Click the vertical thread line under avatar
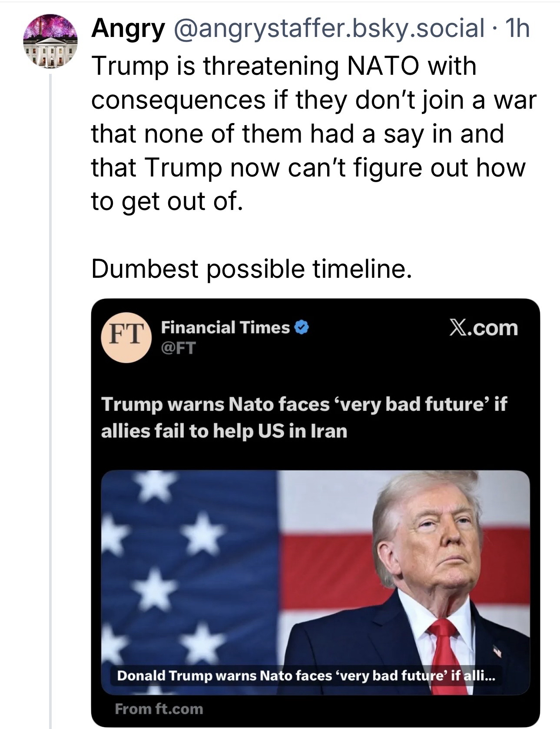The width and height of the screenshot is (560, 729). pos(50,391)
